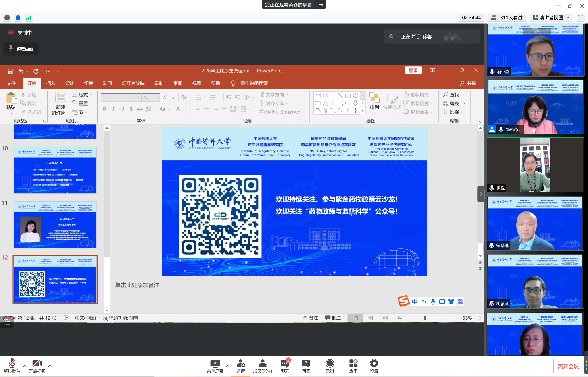Switch to Normal view icon

click(355, 318)
